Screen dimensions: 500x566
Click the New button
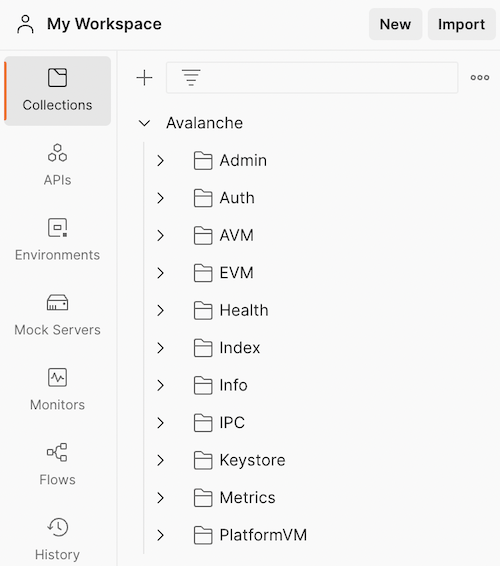pos(395,24)
